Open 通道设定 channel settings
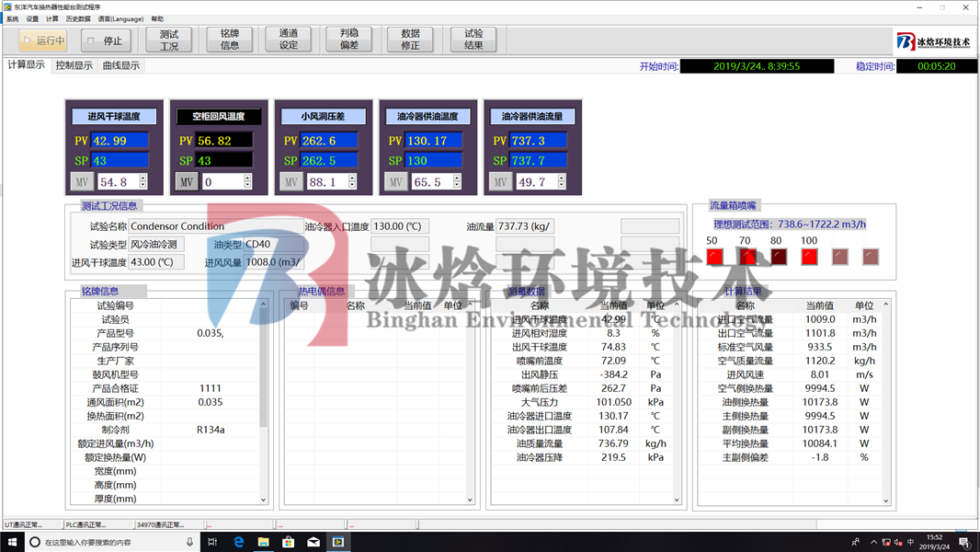The image size is (980, 552). [x=289, y=40]
